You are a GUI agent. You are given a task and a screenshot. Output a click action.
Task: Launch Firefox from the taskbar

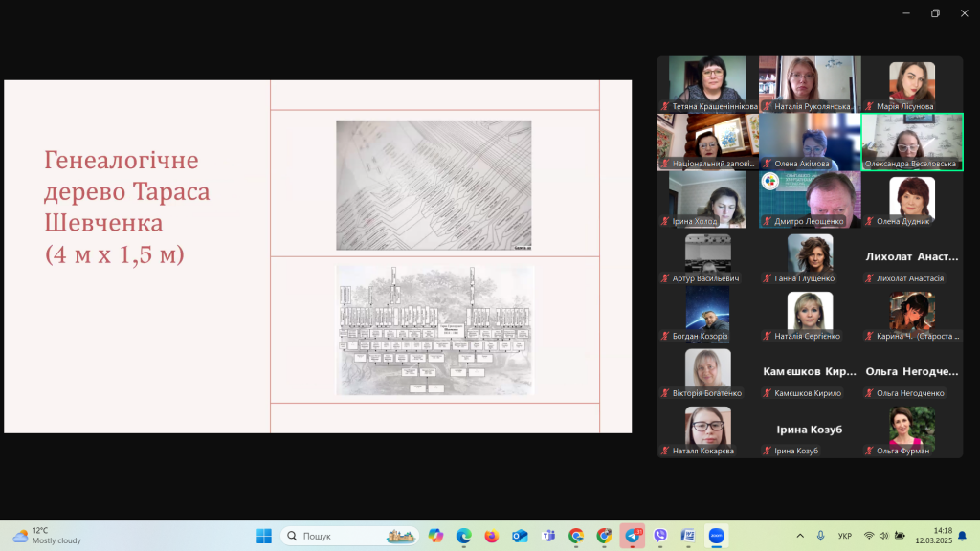click(492, 536)
